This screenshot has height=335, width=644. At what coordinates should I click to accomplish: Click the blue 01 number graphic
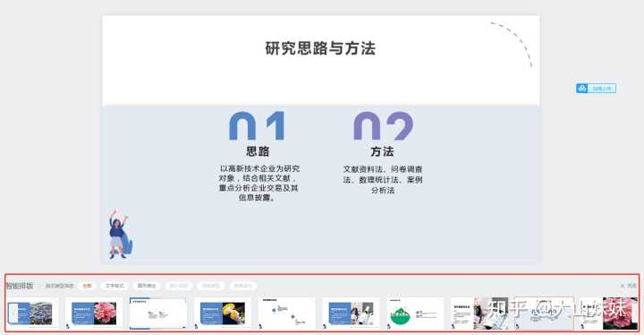pos(257,126)
